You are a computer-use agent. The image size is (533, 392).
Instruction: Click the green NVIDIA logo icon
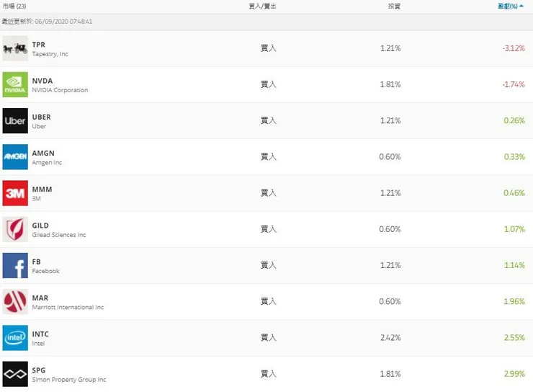click(x=15, y=84)
